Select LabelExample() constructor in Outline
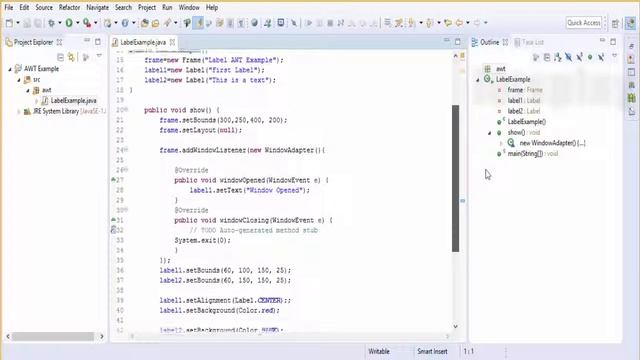This screenshot has width=640, height=360. coord(527,122)
